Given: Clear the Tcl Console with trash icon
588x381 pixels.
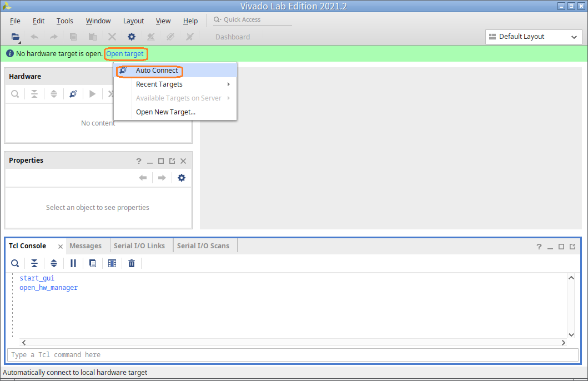Looking at the screenshot, I should [132, 263].
